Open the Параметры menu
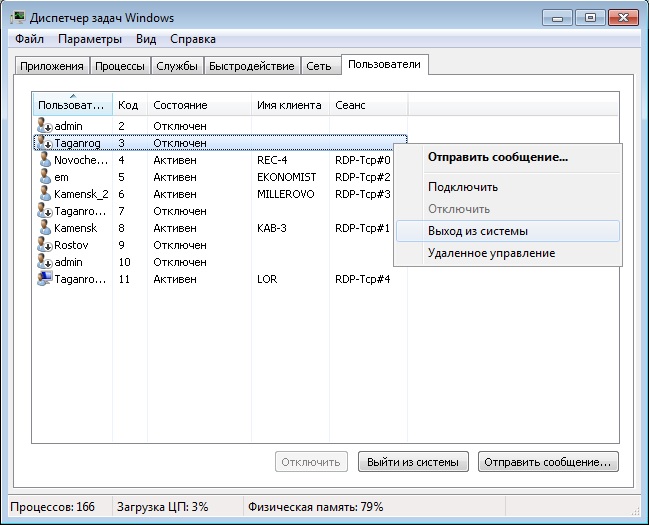 [x=90, y=39]
